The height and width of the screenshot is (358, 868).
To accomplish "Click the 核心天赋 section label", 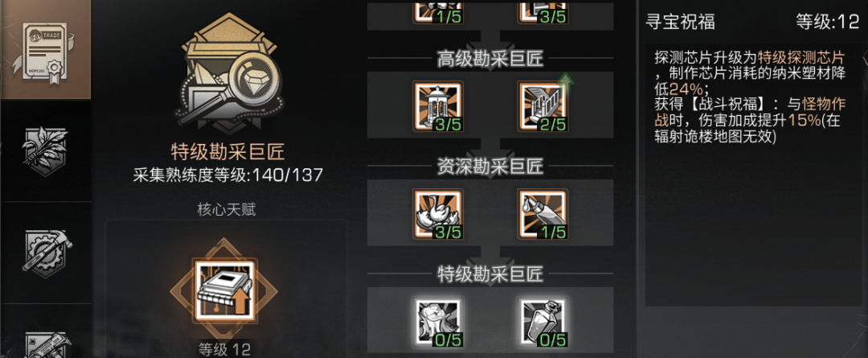I will coord(227,211).
